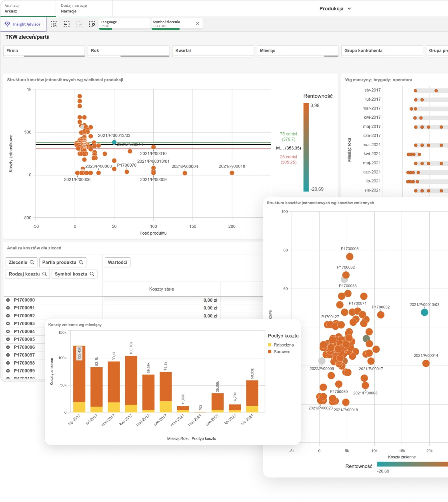Viewport: 448px width, 502px height.
Task: Open the smart search selection tool
Action: click(54, 24)
